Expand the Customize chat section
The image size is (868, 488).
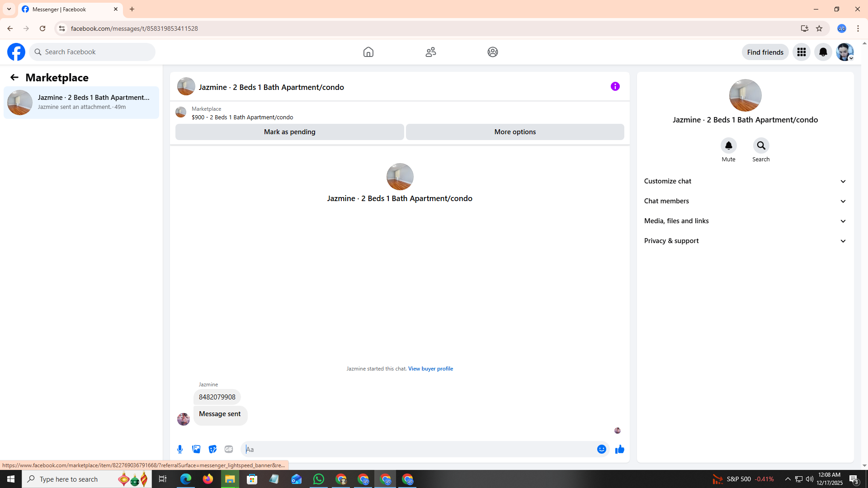click(x=745, y=181)
